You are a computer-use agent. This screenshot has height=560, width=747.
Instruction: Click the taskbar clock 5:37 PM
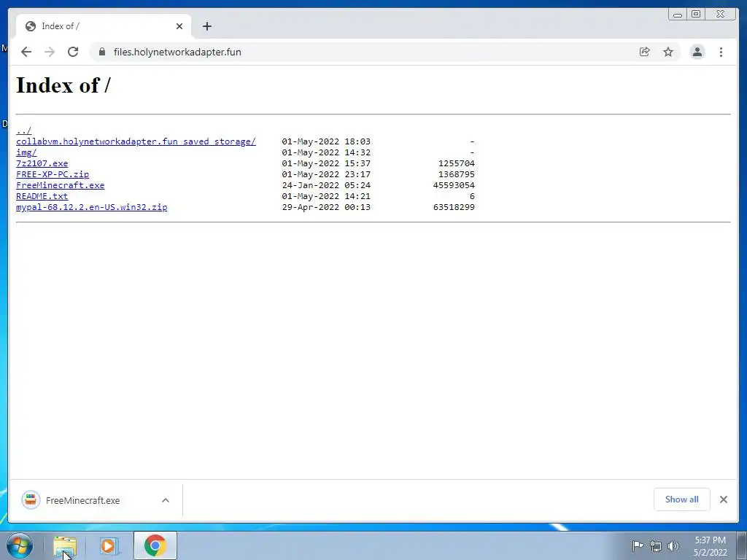tap(710, 546)
